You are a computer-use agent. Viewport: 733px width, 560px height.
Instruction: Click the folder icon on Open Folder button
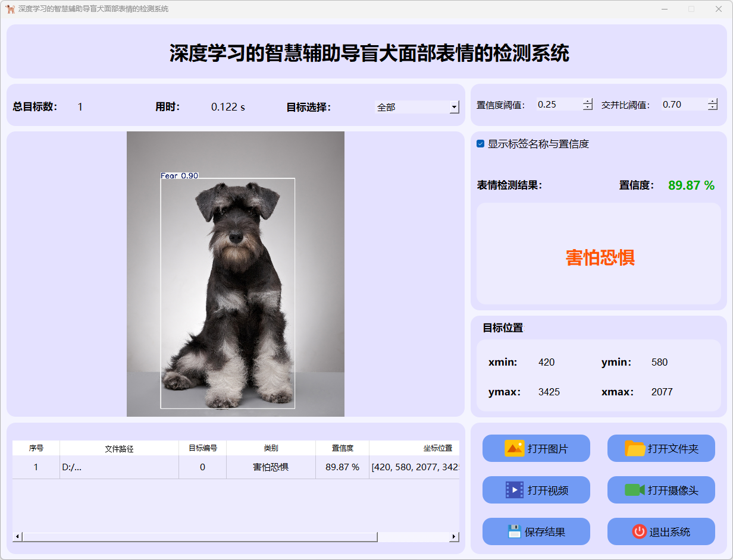(x=635, y=448)
